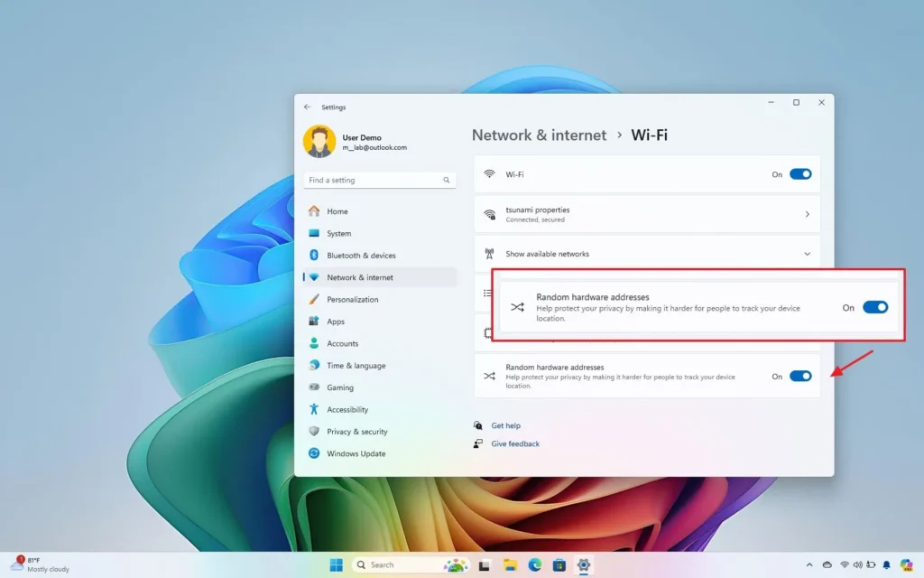The image size is (924, 578).
Task: Click the taskbar Search box
Action: (411, 565)
